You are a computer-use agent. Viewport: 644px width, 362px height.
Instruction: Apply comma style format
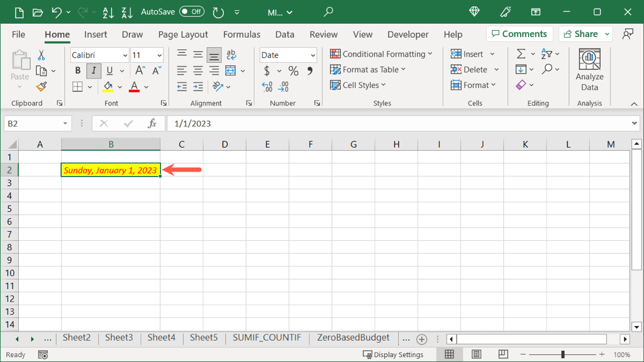tap(309, 71)
